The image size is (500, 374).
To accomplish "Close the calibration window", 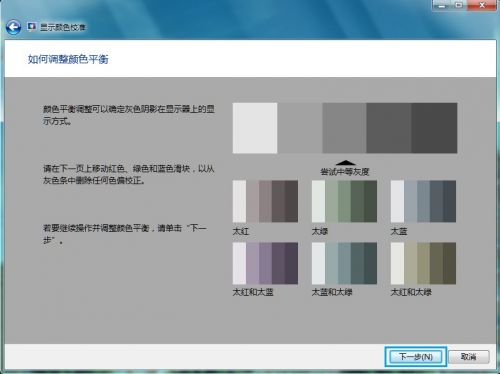I will (482, 5).
